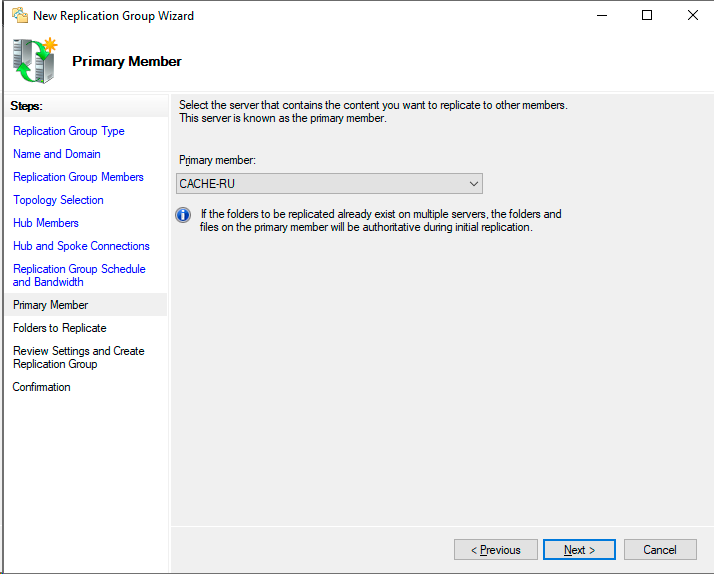The image size is (714, 574).
Task: Select the Topology Selection step
Action: 58,200
